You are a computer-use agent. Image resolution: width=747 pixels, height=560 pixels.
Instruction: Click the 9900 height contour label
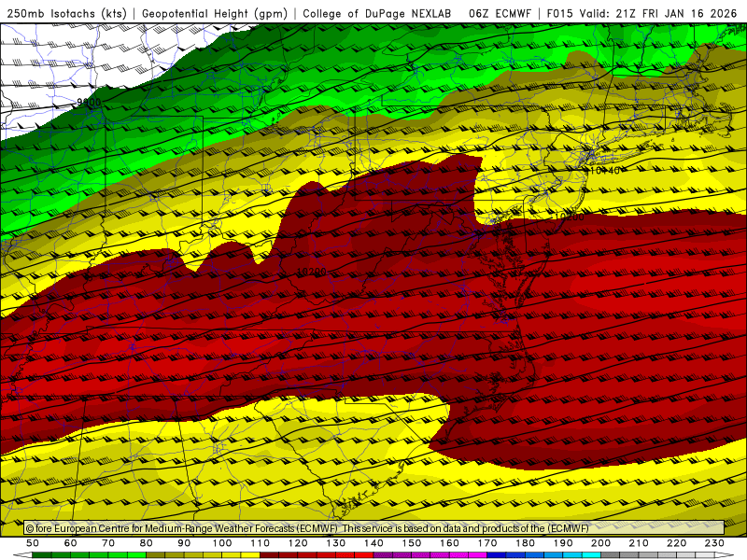pyautogui.click(x=89, y=103)
